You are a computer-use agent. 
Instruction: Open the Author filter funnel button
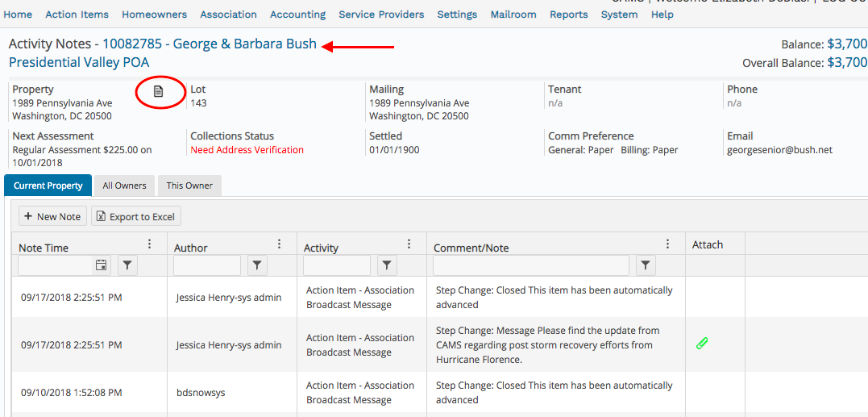257,266
